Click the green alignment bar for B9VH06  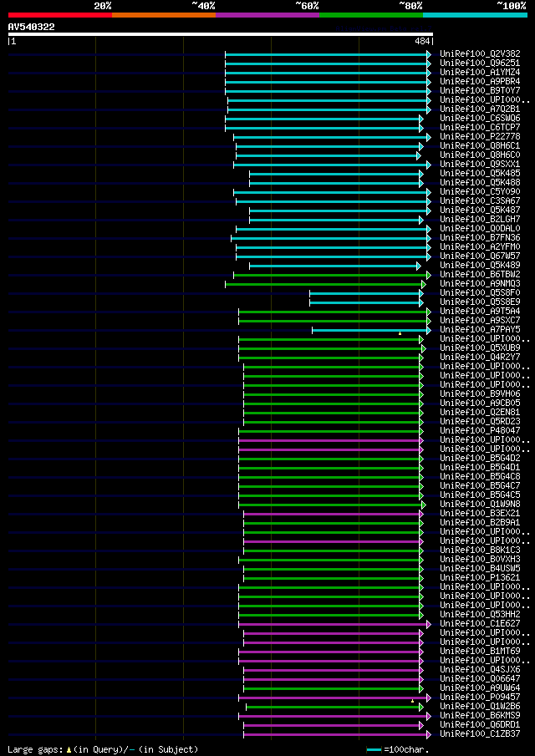pyautogui.click(x=333, y=394)
